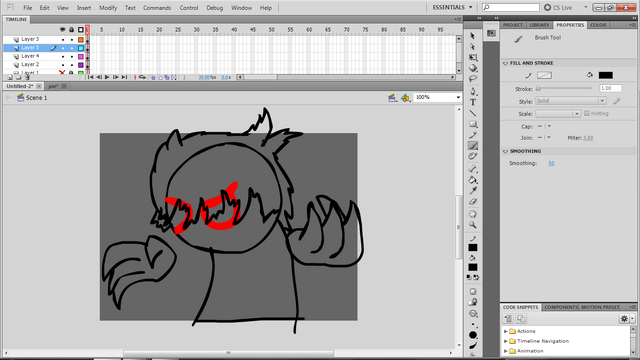Select the Subselection tool

point(473,47)
